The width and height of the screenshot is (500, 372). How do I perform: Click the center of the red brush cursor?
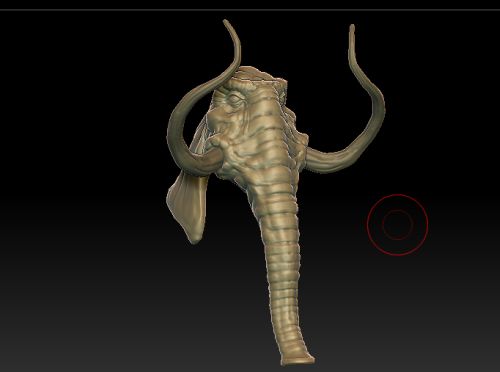coord(397,225)
